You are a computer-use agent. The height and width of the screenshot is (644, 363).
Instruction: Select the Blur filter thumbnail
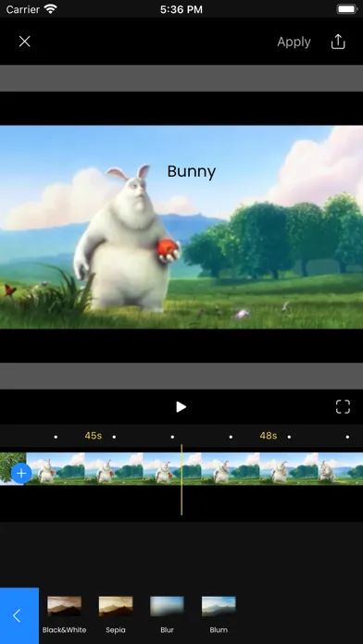click(167, 606)
